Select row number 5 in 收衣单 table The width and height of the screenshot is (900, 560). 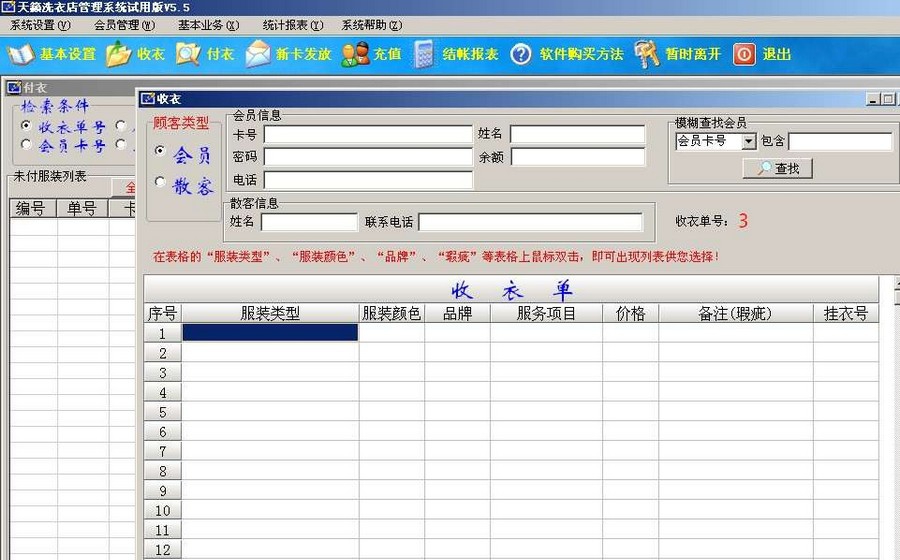coord(162,412)
